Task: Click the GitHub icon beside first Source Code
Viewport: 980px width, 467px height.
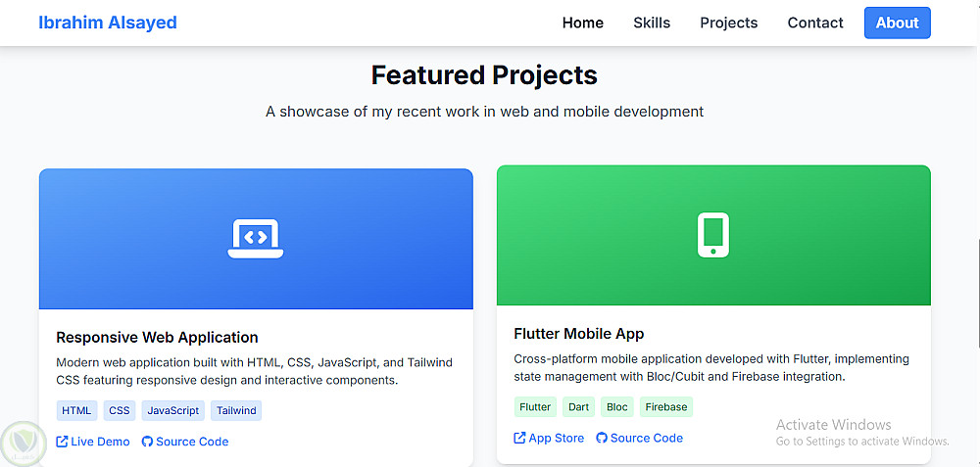Action: point(148,442)
